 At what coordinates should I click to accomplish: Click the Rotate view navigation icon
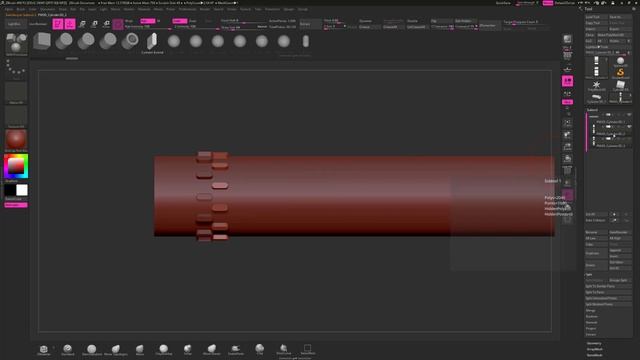(567, 158)
